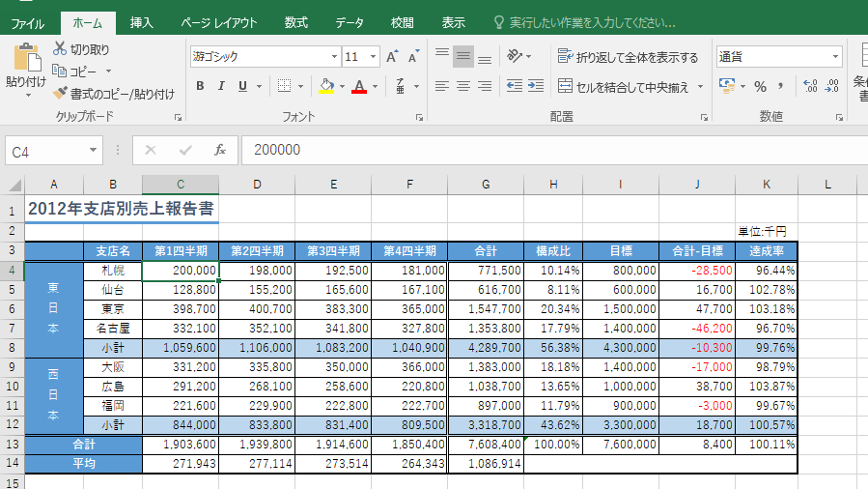Apply Percent Style with % icon
This screenshot has height=489, width=868.
[760, 86]
